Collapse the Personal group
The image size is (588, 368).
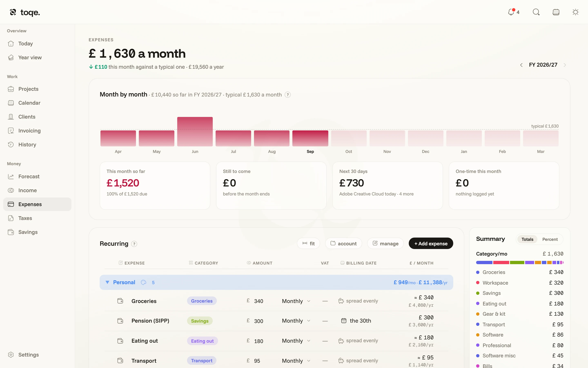click(107, 282)
